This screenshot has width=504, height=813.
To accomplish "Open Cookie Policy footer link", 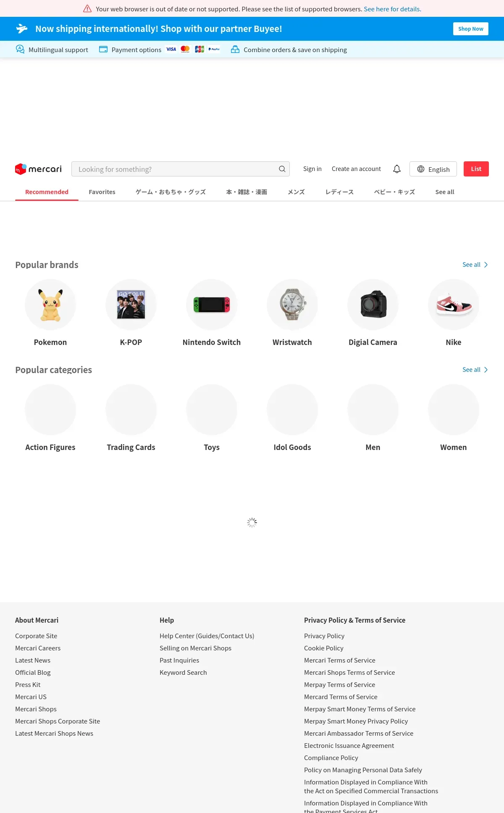I will click(x=324, y=648).
